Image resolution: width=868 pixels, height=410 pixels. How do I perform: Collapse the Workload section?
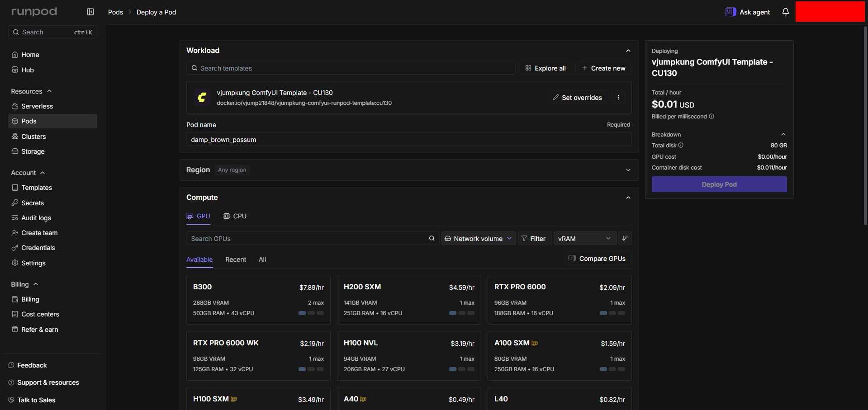(x=628, y=51)
